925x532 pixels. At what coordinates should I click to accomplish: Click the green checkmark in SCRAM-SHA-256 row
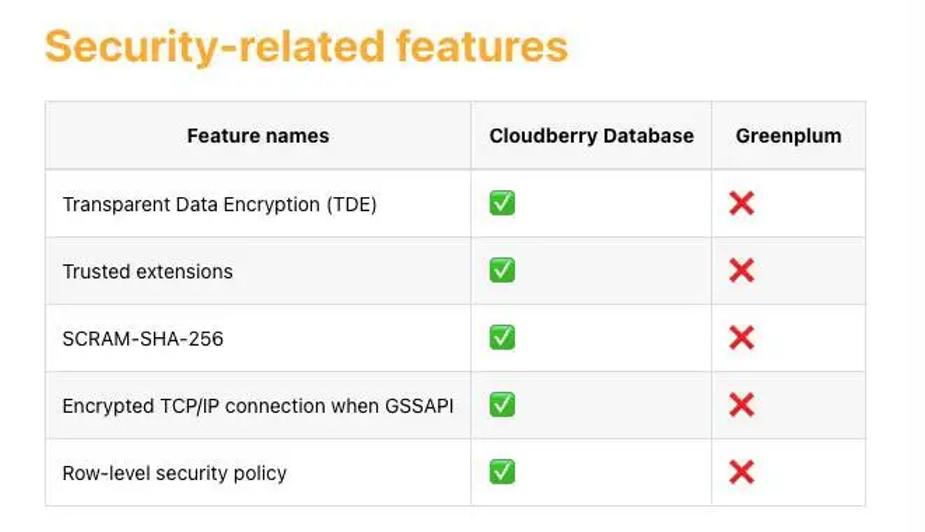pos(502,337)
